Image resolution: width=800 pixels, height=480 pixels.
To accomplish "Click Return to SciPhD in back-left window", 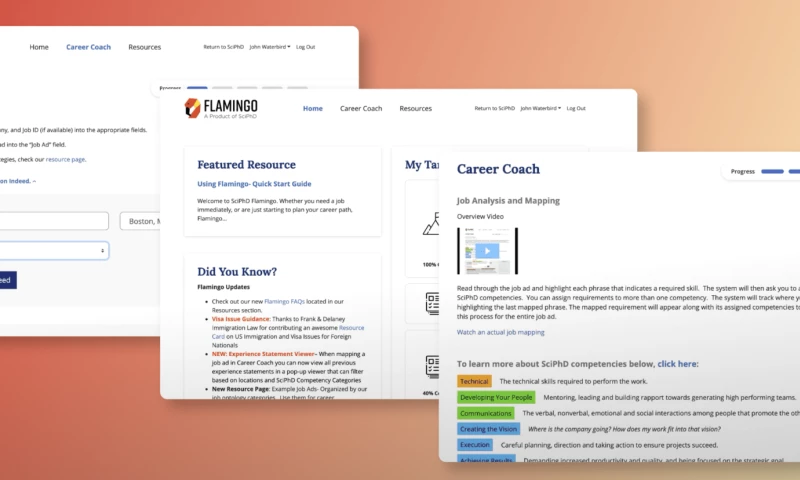I will point(223,47).
